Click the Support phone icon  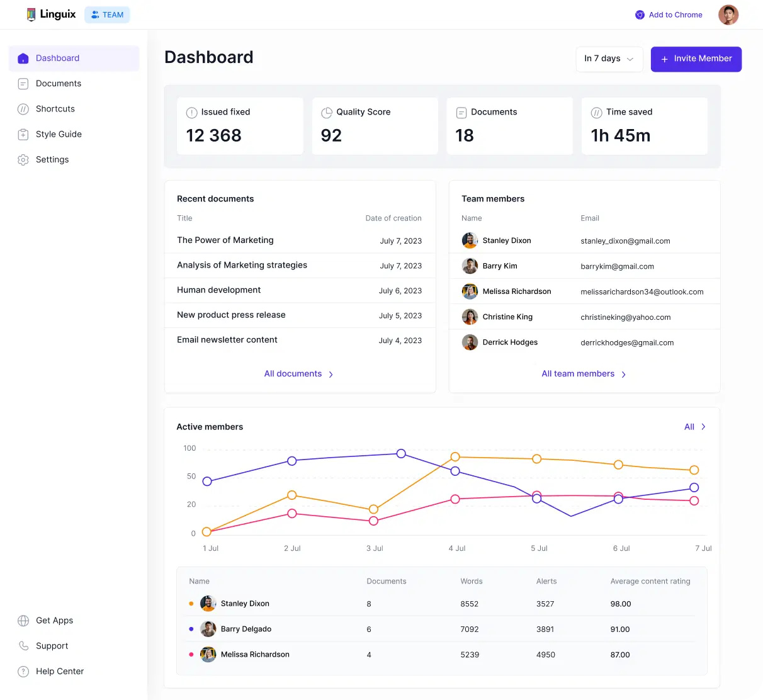tap(23, 646)
